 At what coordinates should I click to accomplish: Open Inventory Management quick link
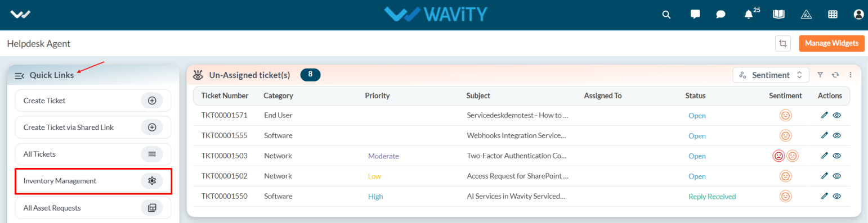point(93,181)
